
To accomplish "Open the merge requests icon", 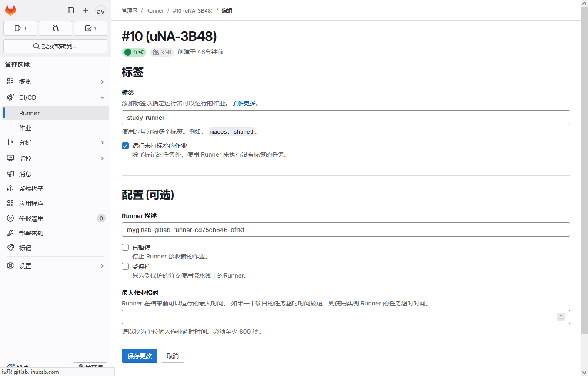I will click(x=55, y=28).
